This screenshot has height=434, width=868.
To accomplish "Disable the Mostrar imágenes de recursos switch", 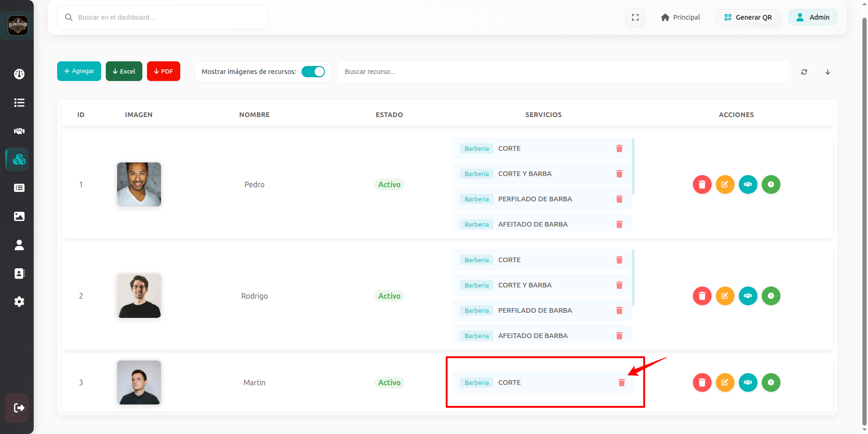I will click(313, 72).
